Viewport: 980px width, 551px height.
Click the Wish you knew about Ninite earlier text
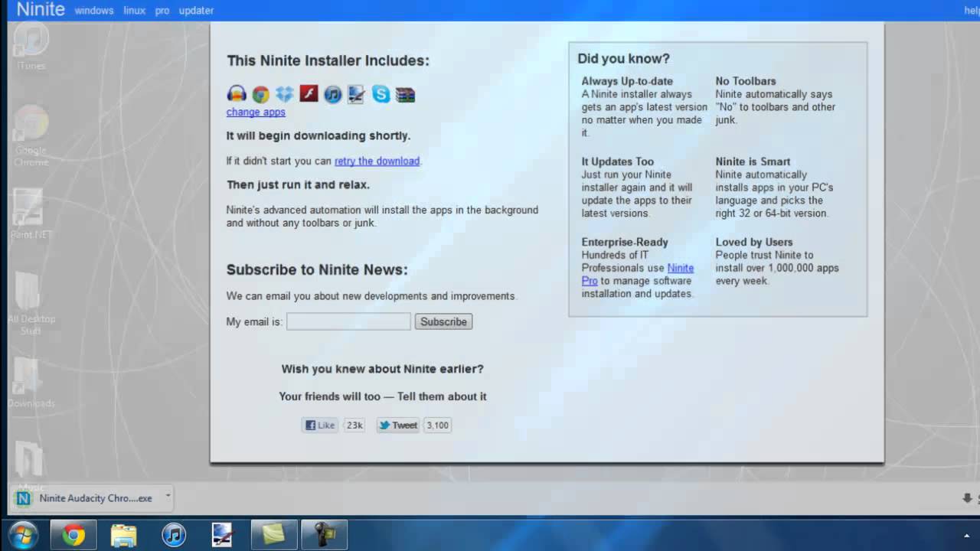(x=382, y=369)
